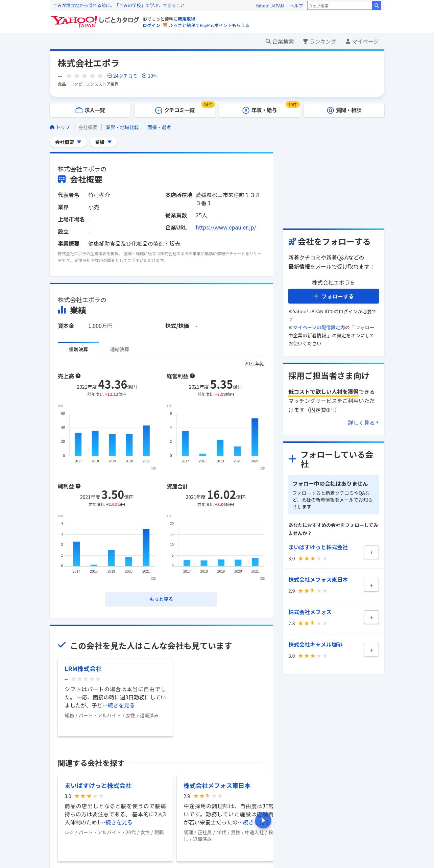Open 企業検索 with magnifier icon
Screen dimensions: 434x868
pos(280,41)
